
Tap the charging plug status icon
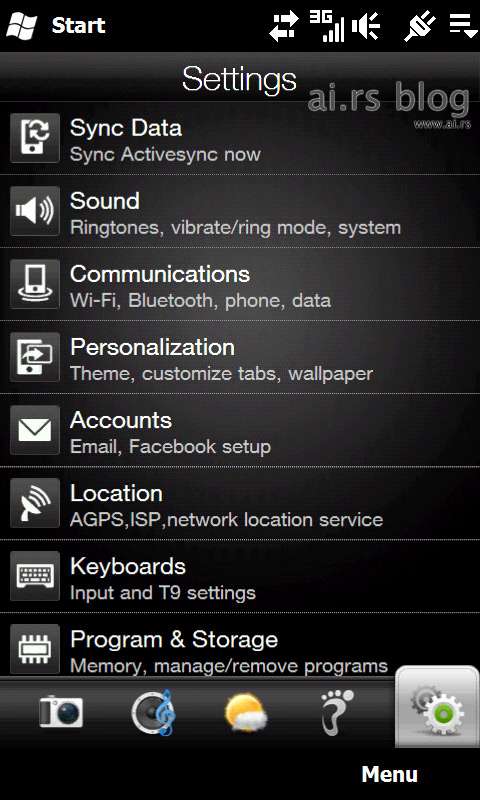(420, 26)
